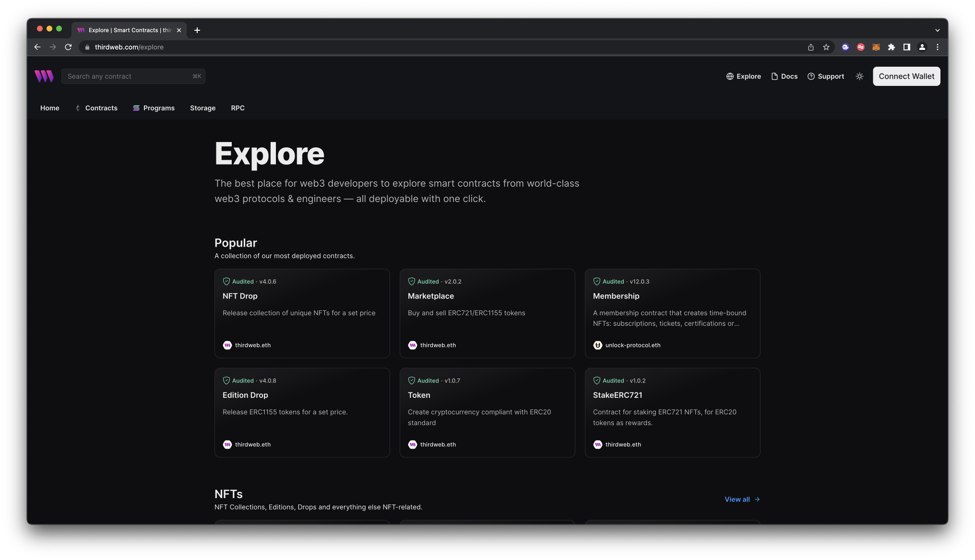Click the share icon in the address bar

click(810, 47)
